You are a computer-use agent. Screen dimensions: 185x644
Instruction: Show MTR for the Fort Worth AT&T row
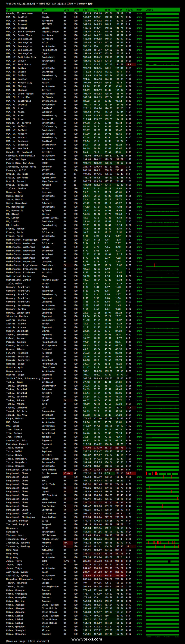(139, 64)
